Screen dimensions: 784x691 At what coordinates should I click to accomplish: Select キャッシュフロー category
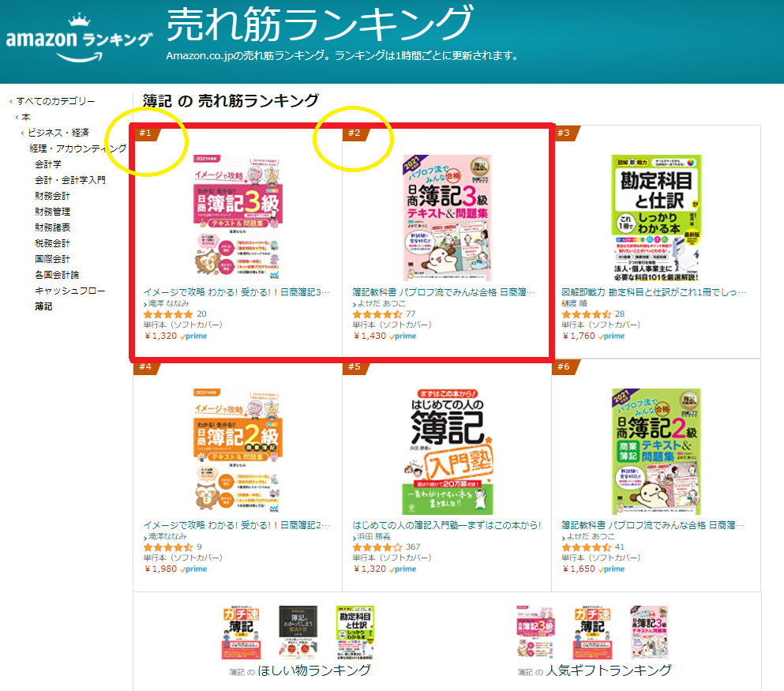coord(70,291)
